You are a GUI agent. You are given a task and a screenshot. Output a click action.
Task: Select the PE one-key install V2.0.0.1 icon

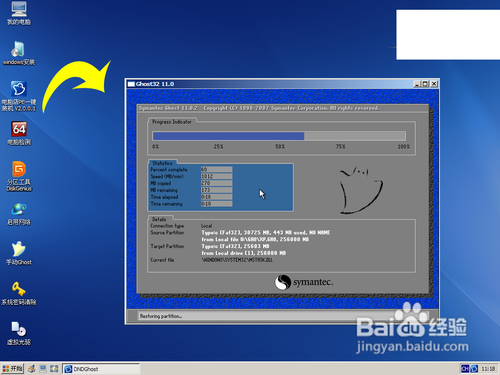pos(19,96)
